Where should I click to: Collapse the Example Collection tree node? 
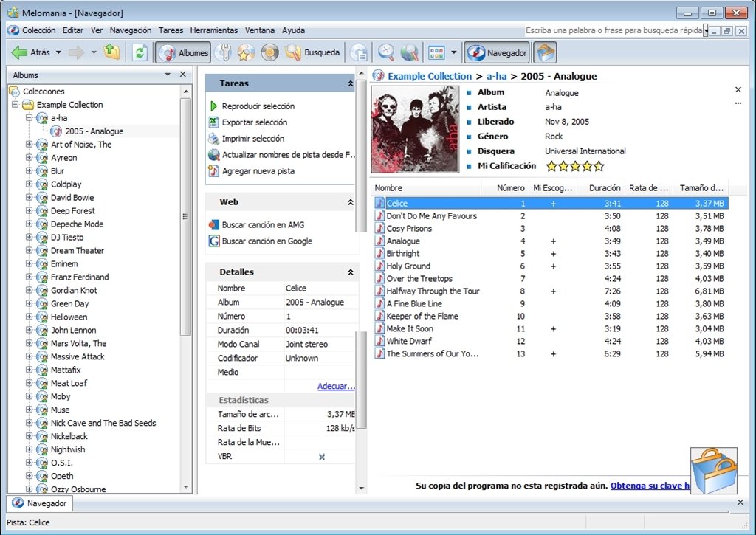pos(15,104)
